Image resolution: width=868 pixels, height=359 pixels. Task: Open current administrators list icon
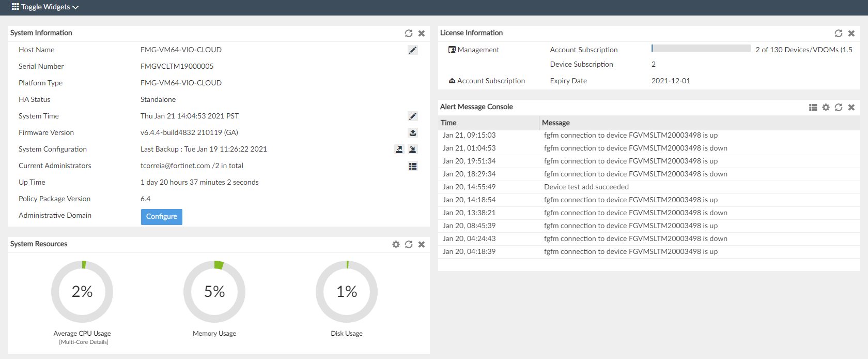413,166
